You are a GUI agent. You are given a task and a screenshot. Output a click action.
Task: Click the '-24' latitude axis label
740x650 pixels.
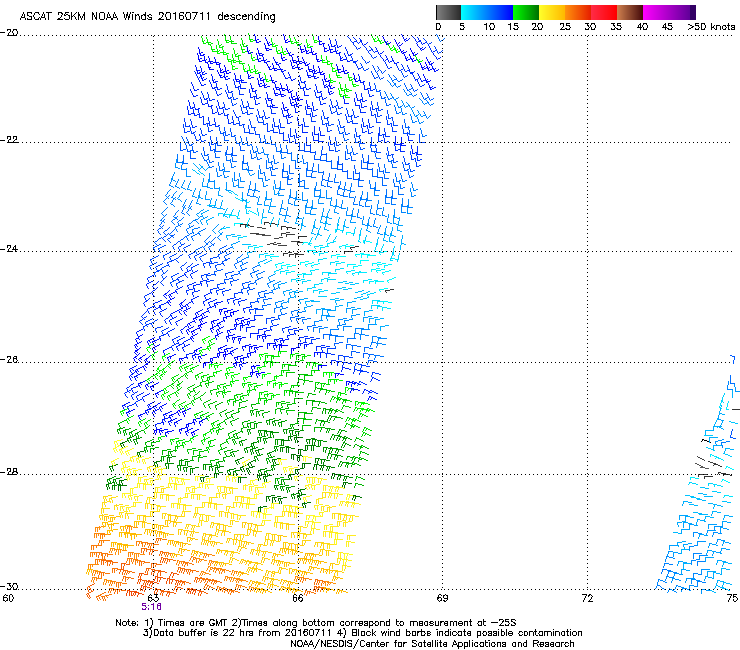pos(9,249)
